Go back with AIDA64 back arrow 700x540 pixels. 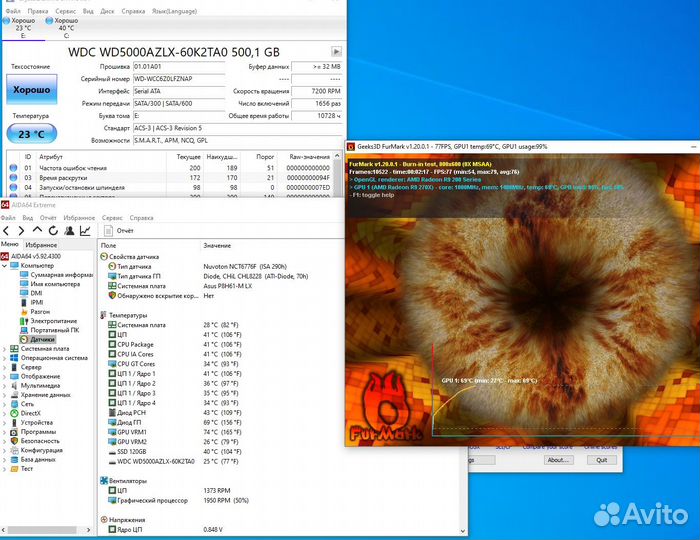point(6,231)
